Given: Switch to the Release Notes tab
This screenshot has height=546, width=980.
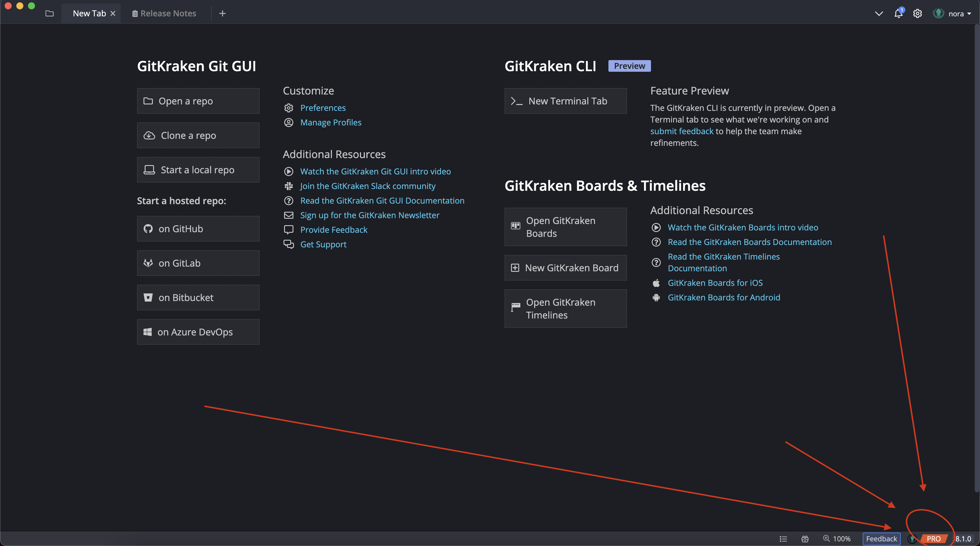Looking at the screenshot, I should point(164,14).
